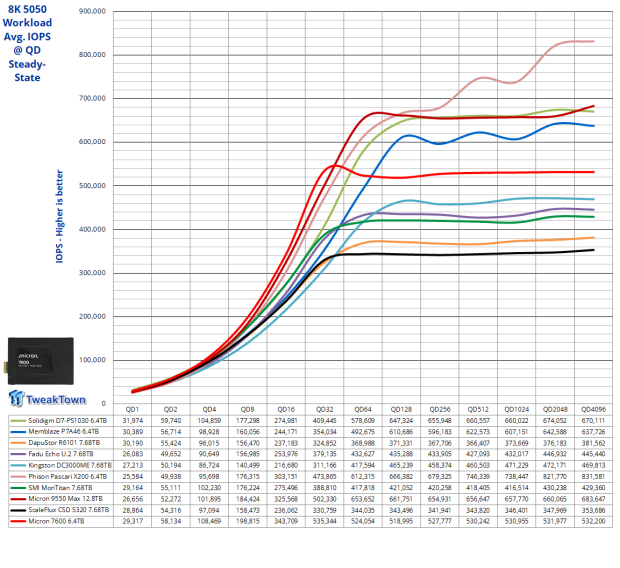Click the QD256 column header
This screenshot has height=568, width=620.
[440, 409]
